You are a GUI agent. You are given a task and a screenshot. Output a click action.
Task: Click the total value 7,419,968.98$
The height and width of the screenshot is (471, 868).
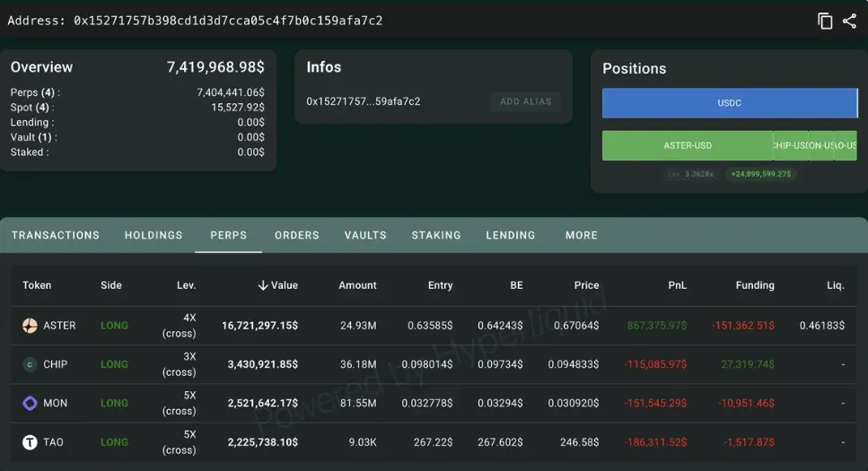tap(215, 67)
